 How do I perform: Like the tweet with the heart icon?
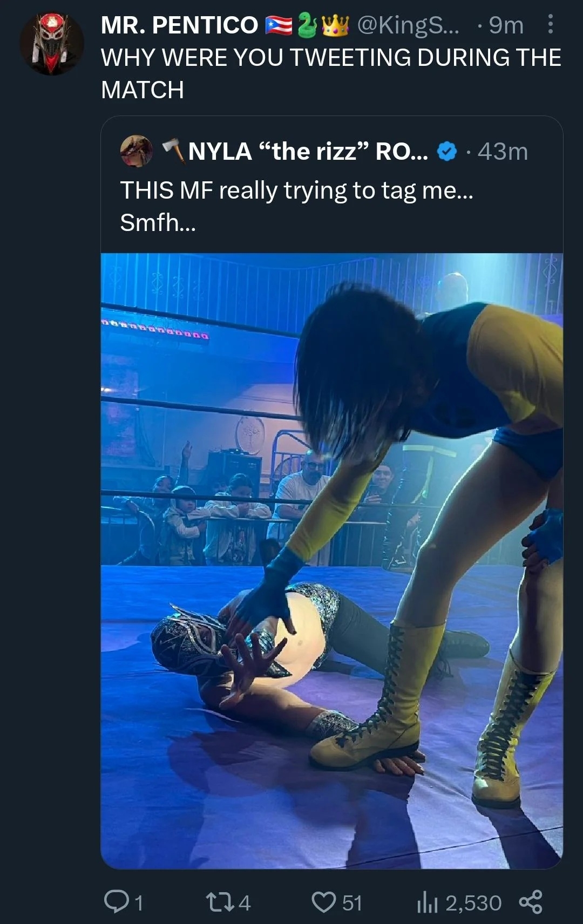324,902
